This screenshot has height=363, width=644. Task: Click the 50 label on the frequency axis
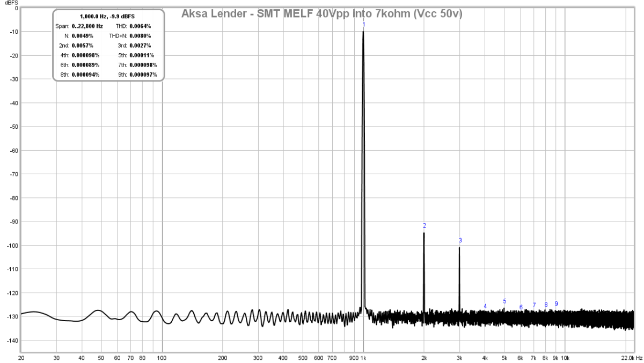click(x=101, y=357)
